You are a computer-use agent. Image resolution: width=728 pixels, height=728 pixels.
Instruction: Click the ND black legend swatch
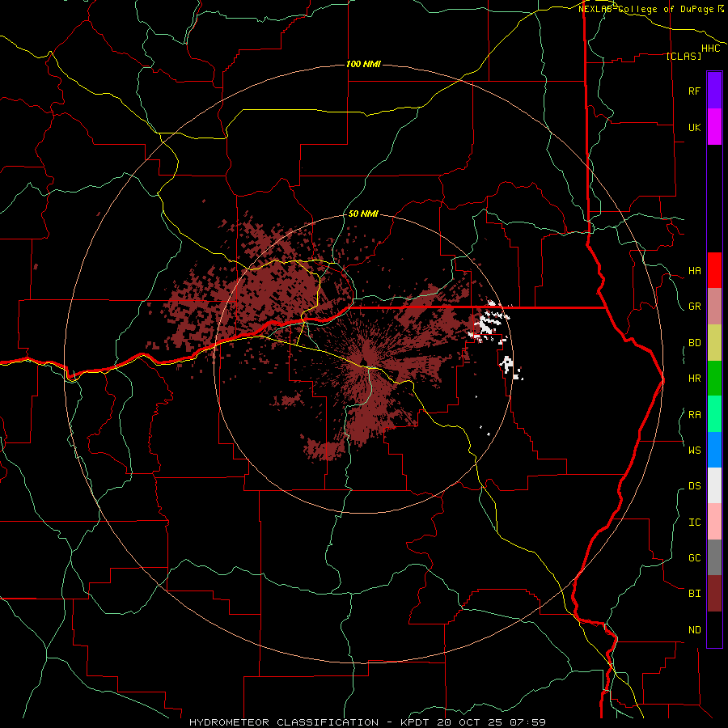714,629
